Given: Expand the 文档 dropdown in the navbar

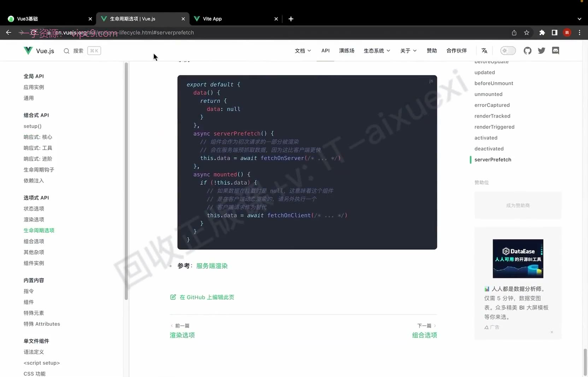Looking at the screenshot, I should point(303,51).
